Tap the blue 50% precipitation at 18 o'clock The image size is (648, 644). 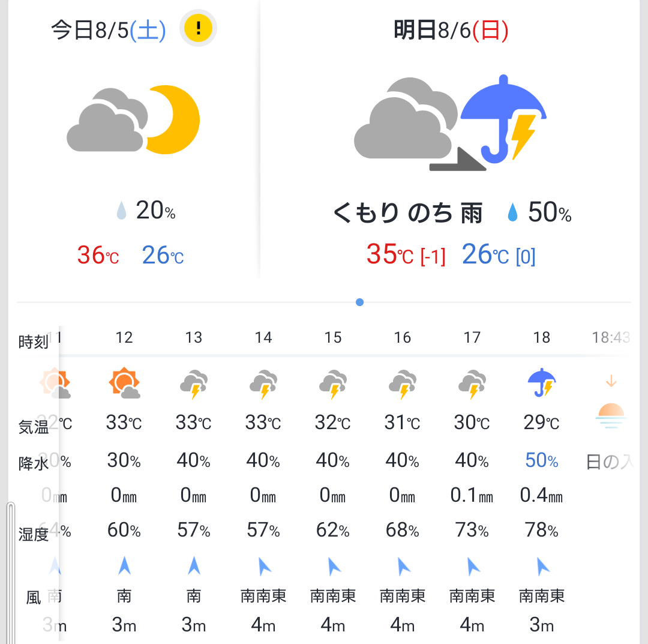pos(542,461)
